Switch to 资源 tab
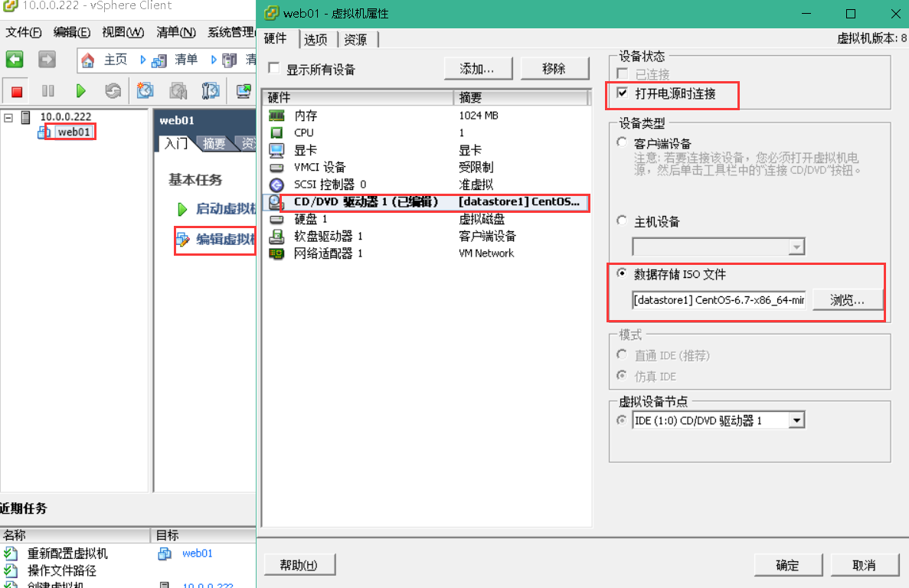The width and height of the screenshot is (909, 588). pos(356,39)
